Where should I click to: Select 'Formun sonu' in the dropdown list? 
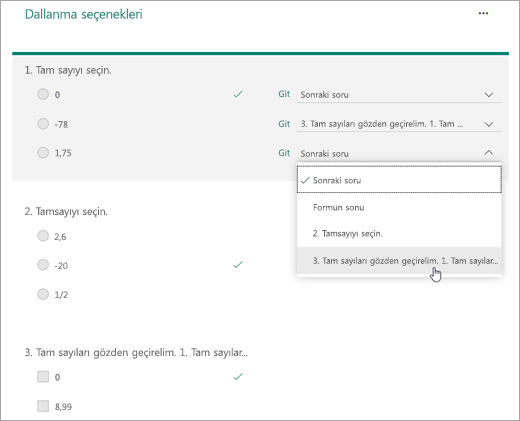point(399,207)
